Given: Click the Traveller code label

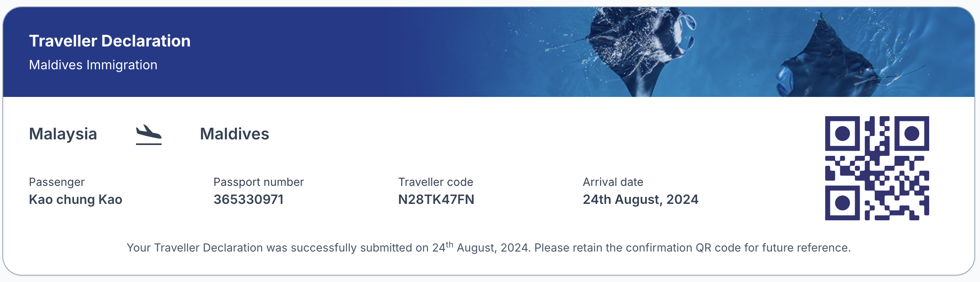Looking at the screenshot, I should pyautogui.click(x=436, y=182).
